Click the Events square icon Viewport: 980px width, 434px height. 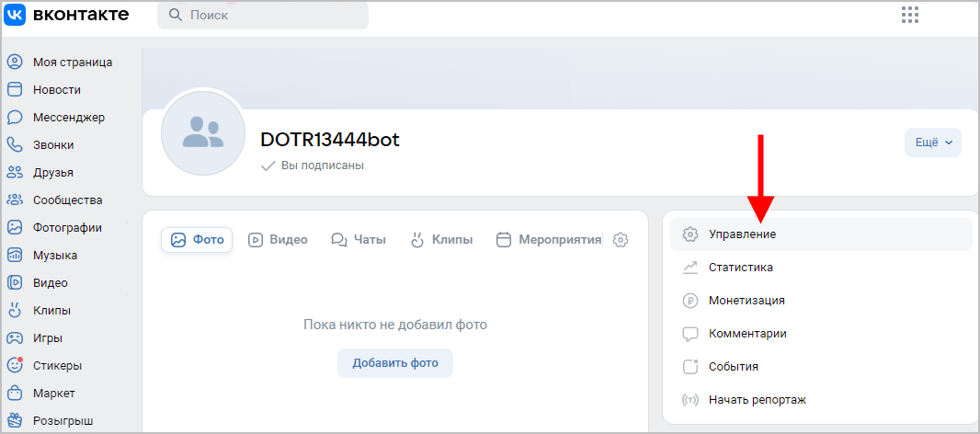click(x=690, y=367)
